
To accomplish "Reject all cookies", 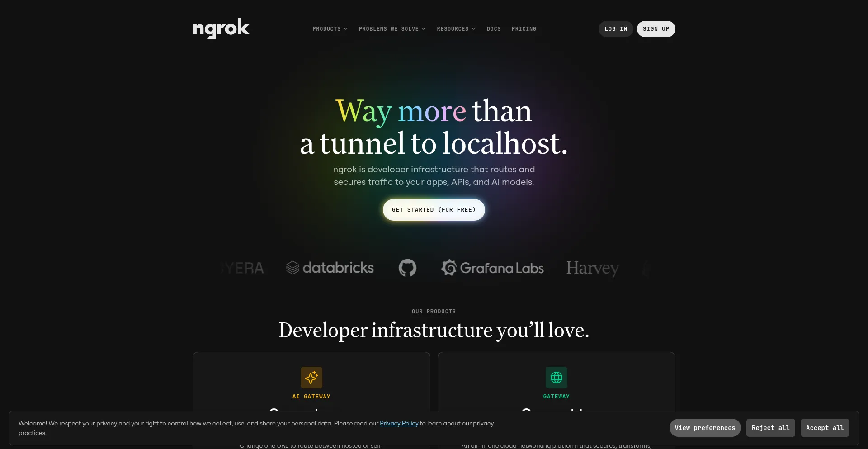I will (x=771, y=428).
